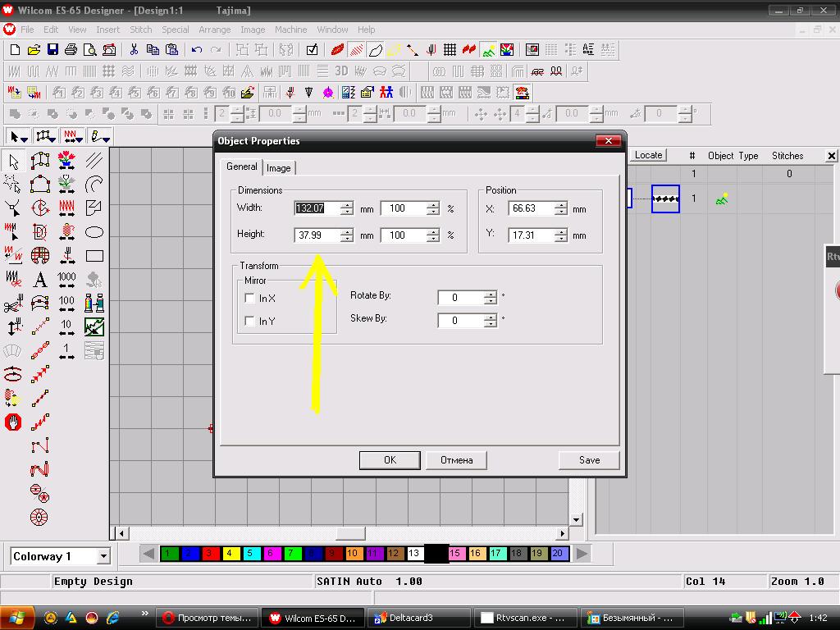Click the red stop hand icon
The height and width of the screenshot is (630, 840).
pyautogui.click(x=13, y=422)
